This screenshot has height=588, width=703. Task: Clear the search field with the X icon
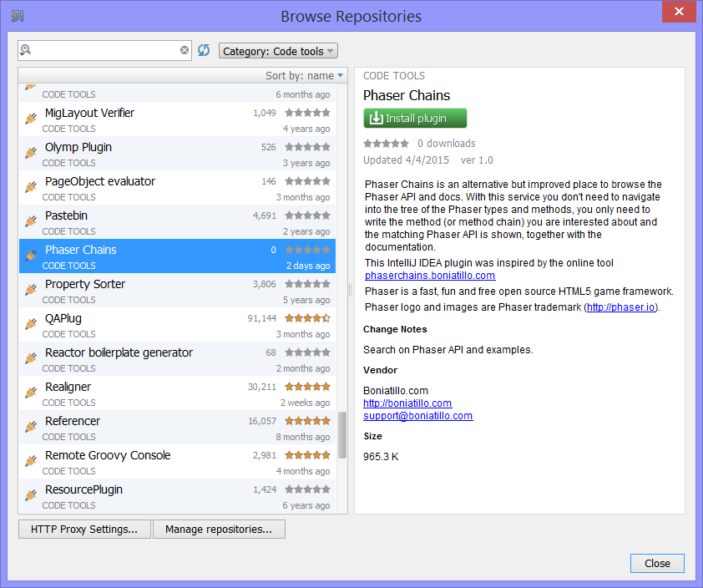pos(185,50)
